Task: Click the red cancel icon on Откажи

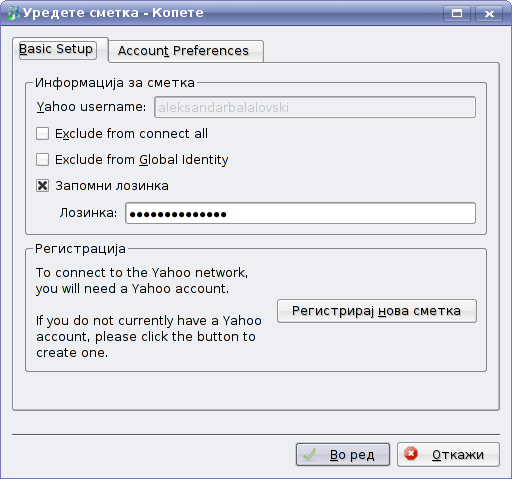Action: click(411, 454)
